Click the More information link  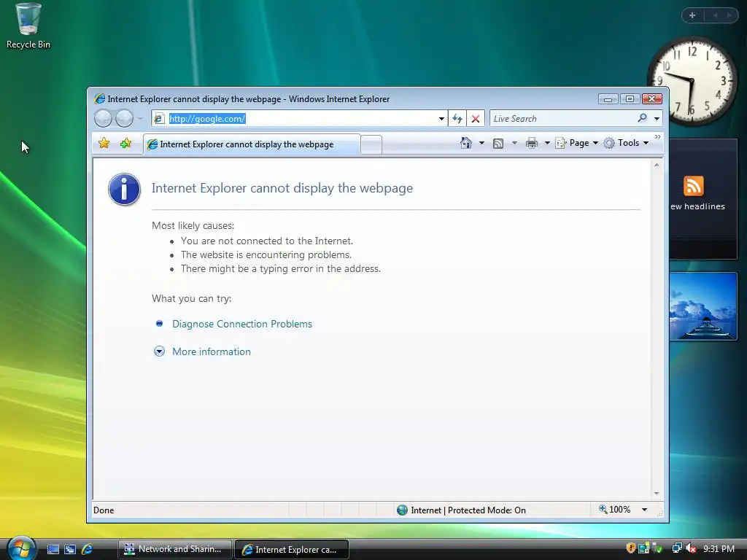click(211, 351)
